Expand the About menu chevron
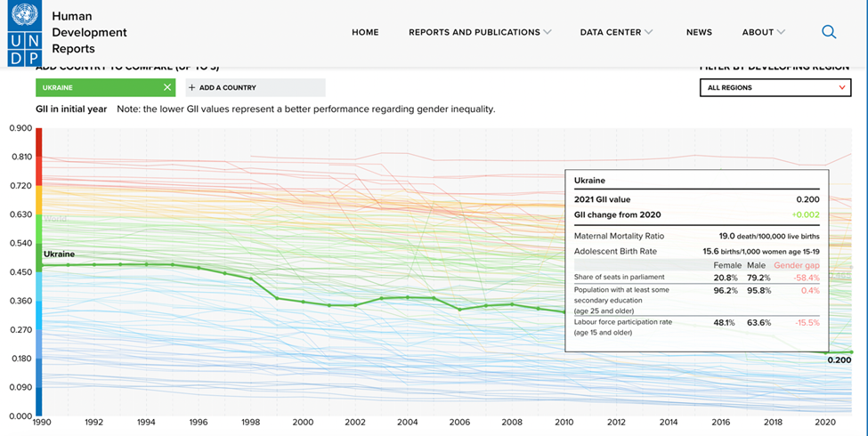This screenshot has width=868, height=436. point(781,32)
